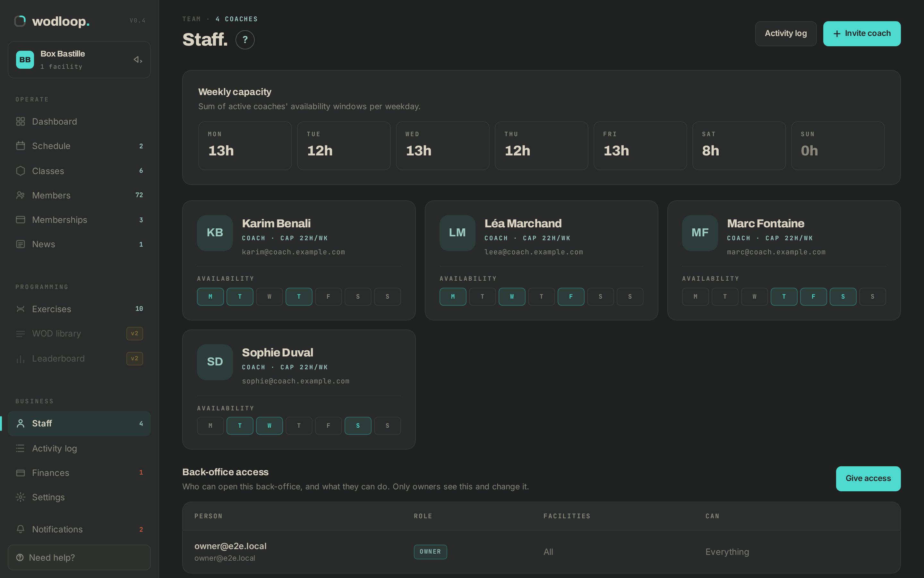Click the Monday 13h capacity card
The width and height of the screenshot is (924, 578).
click(x=245, y=146)
